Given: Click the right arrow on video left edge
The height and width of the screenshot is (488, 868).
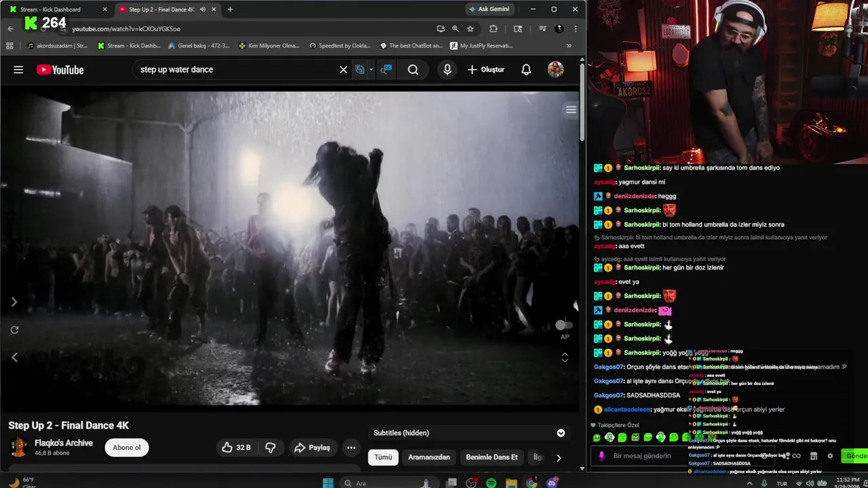Looking at the screenshot, I should tap(14, 302).
